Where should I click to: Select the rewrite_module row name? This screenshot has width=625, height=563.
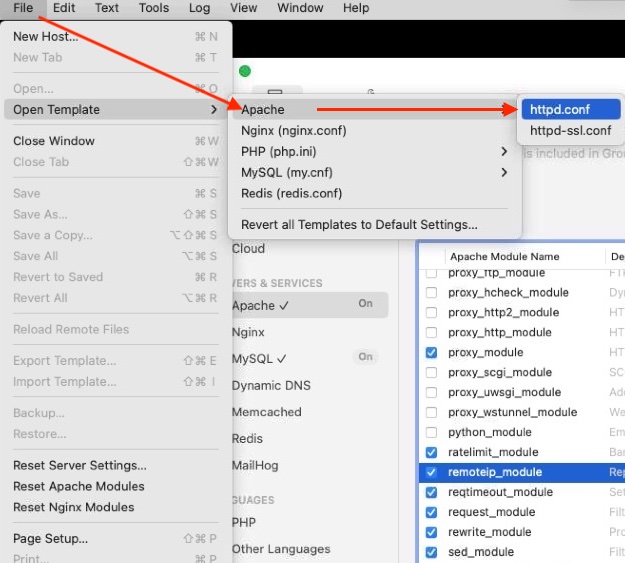[489, 532]
